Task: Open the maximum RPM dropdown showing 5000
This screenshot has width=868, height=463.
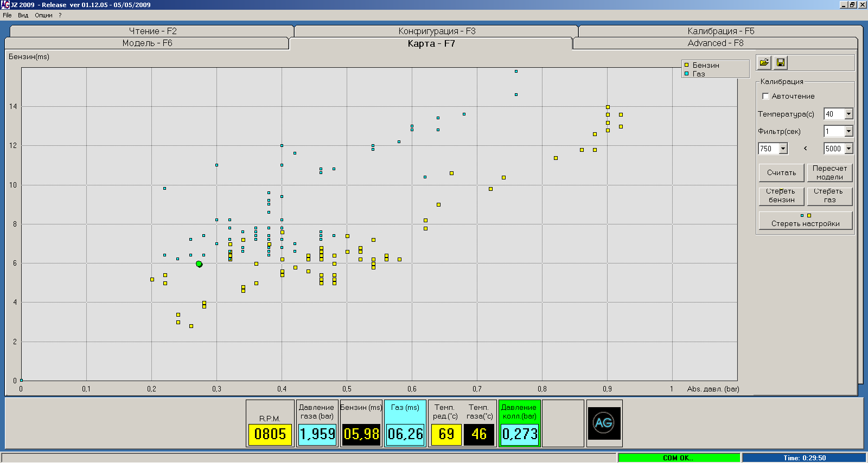Action: coord(848,149)
